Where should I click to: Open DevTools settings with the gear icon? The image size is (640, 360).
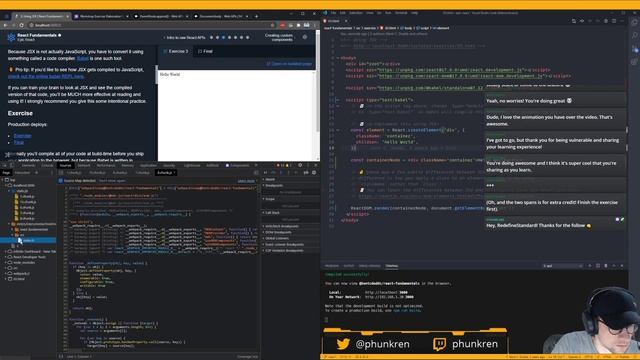click(x=300, y=165)
